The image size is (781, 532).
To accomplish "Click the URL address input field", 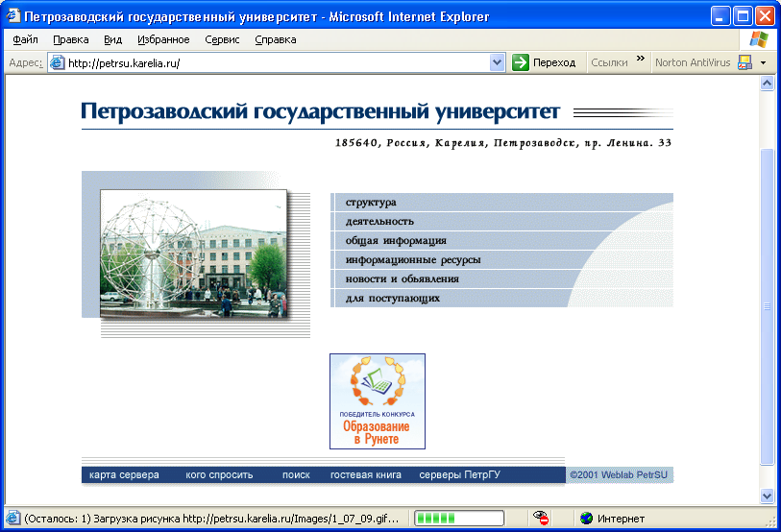I will point(278,62).
